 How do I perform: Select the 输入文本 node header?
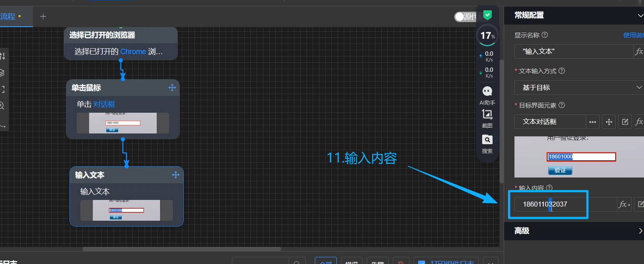pyautogui.click(x=127, y=175)
